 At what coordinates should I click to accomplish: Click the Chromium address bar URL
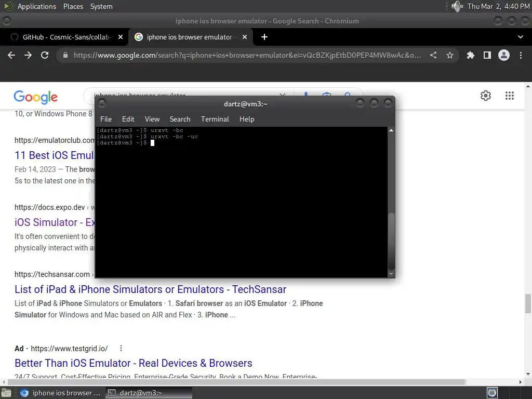(x=247, y=55)
